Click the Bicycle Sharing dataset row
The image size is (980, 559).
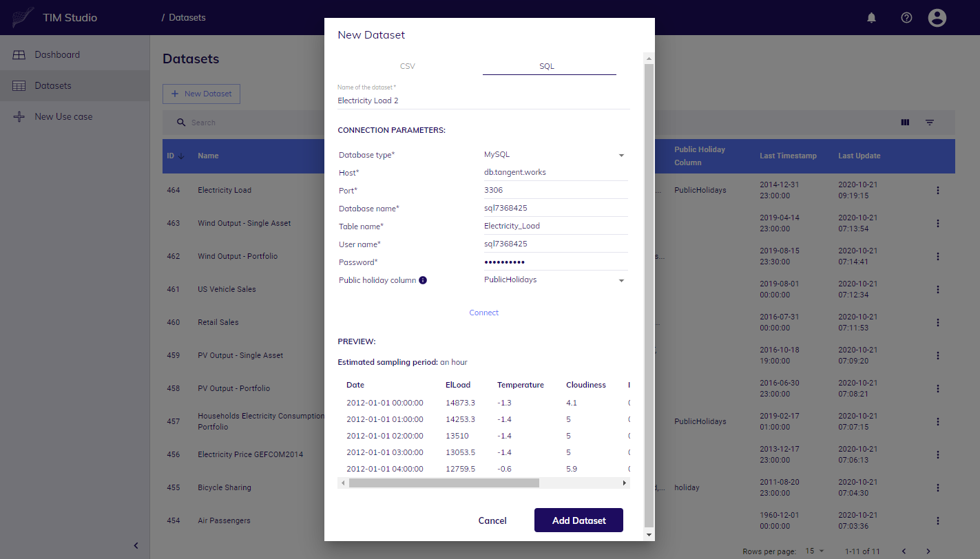click(559, 487)
